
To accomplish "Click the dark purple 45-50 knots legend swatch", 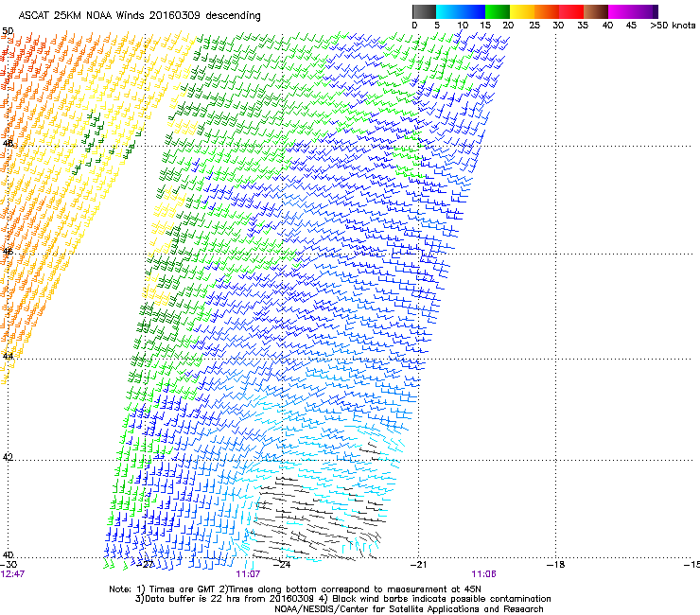I will pos(645,11).
